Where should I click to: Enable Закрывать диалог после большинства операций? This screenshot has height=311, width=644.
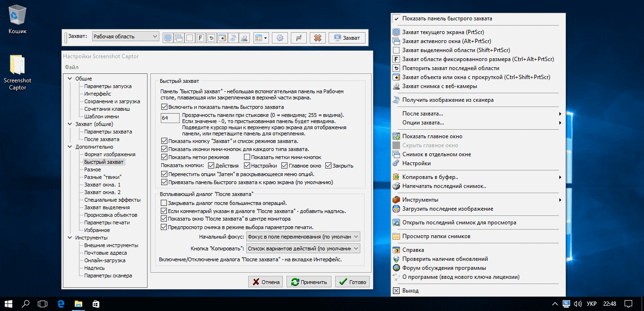165,203
